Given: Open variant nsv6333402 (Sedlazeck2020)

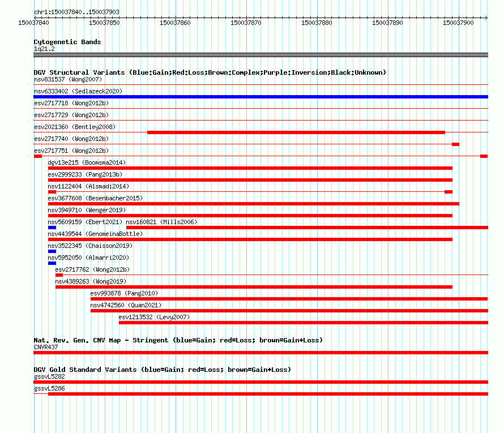Looking at the screenshot, I should [78, 91].
